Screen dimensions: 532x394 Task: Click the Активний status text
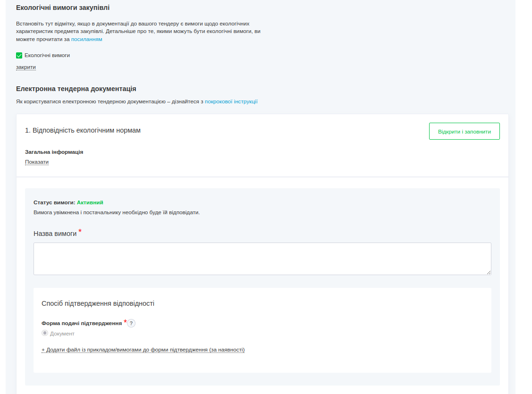pyautogui.click(x=90, y=202)
